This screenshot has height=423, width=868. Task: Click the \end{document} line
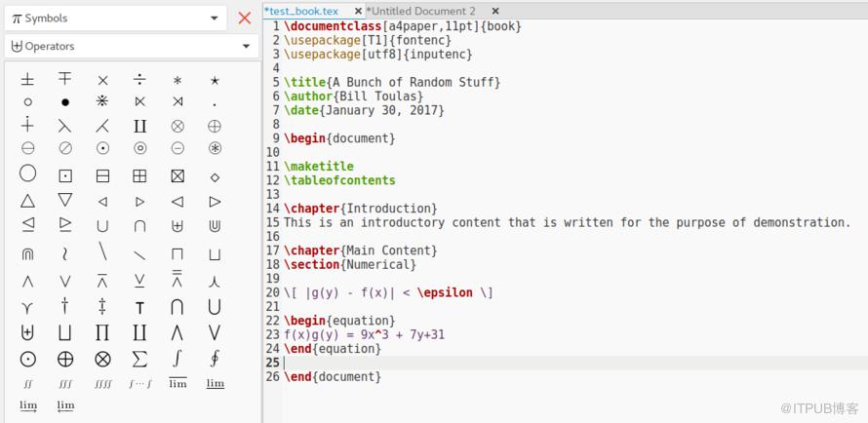[x=333, y=377]
